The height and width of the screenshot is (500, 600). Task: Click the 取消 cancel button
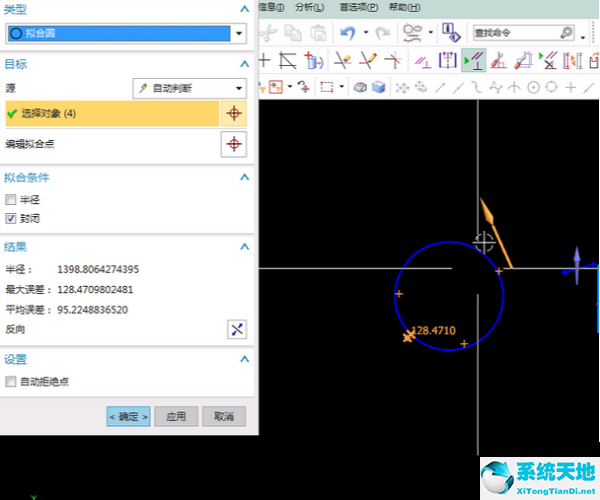point(224,416)
